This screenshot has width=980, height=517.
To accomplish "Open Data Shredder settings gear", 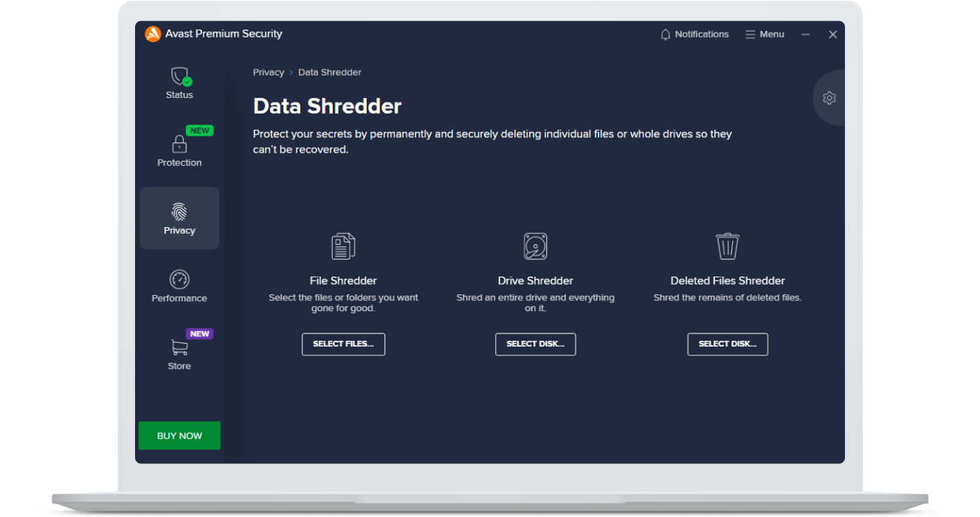I will [x=829, y=98].
